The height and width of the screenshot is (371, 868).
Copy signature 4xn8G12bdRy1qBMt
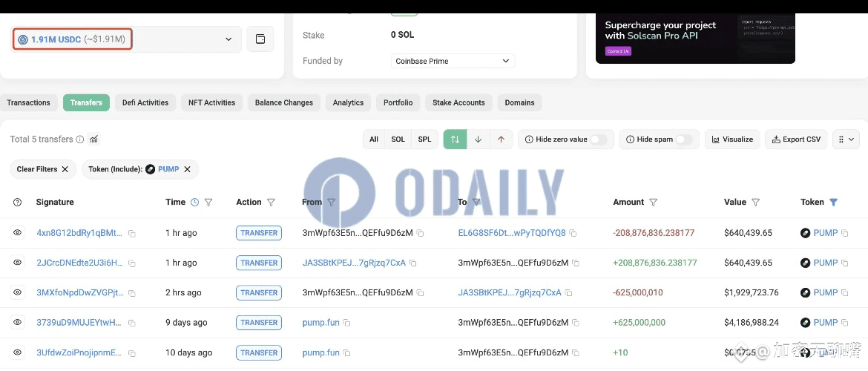tap(132, 234)
